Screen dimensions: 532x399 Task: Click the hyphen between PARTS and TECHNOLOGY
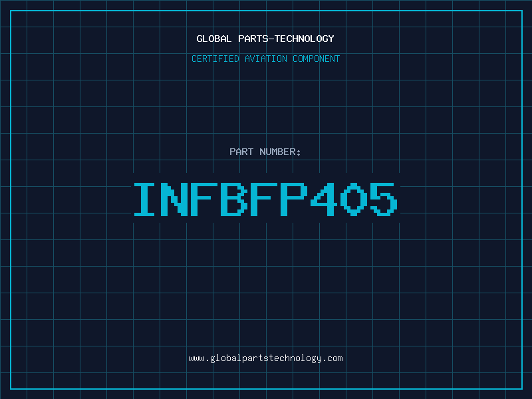(x=271, y=39)
